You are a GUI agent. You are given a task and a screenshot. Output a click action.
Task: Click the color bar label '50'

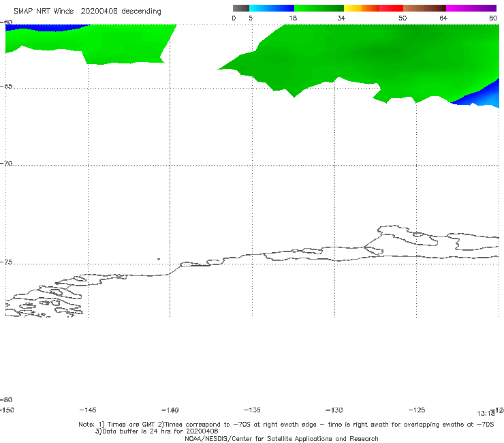403,18
